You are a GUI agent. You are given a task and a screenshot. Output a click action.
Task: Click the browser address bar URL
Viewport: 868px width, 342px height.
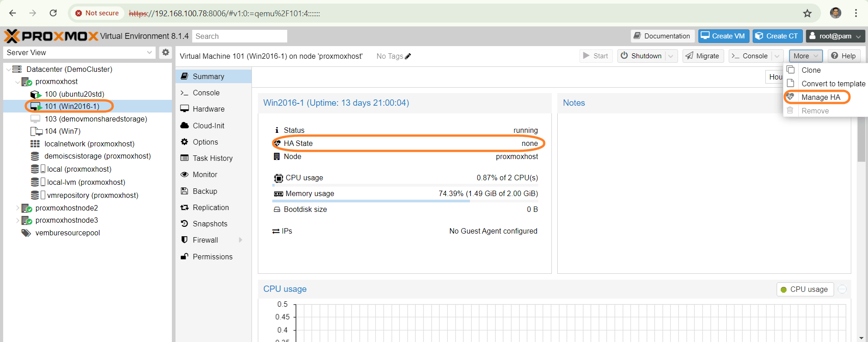point(225,14)
